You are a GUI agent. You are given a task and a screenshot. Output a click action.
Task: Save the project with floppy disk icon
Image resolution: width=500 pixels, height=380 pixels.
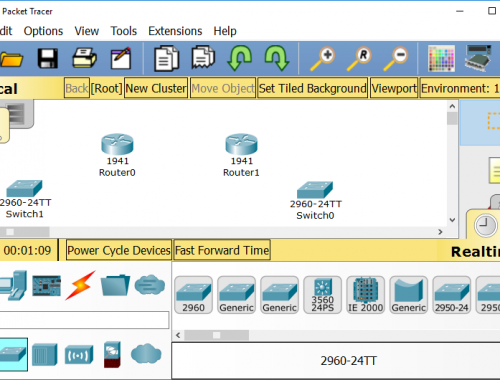(x=48, y=59)
